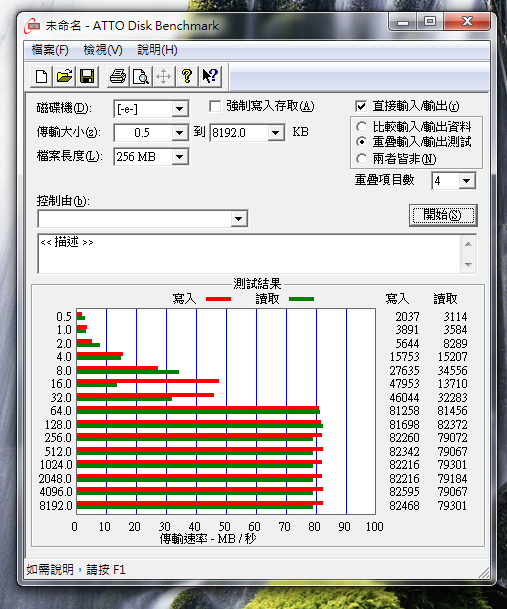507x609 pixels.
Task: Click the 4096.0 row write value 82595
Action: coord(404,492)
